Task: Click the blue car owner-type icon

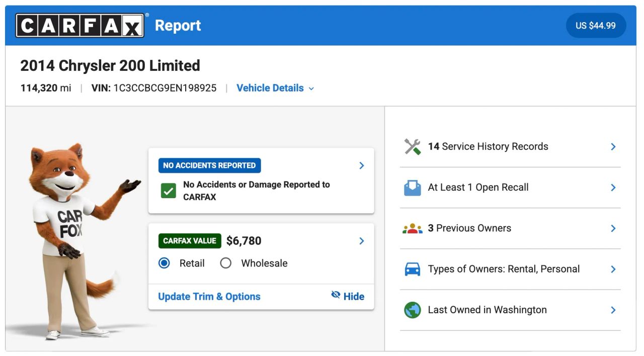Action: 413,269
